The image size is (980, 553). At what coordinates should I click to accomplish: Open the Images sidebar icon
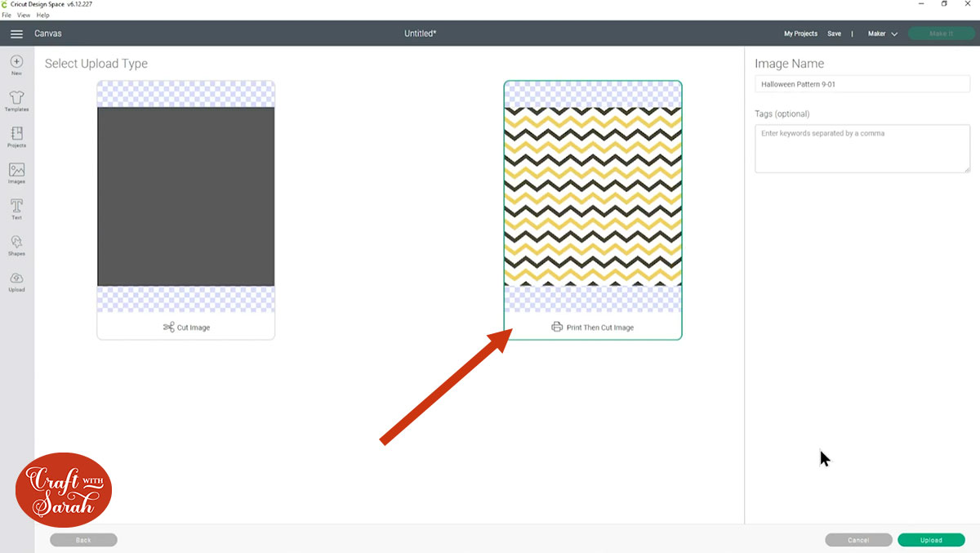[x=16, y=170]
